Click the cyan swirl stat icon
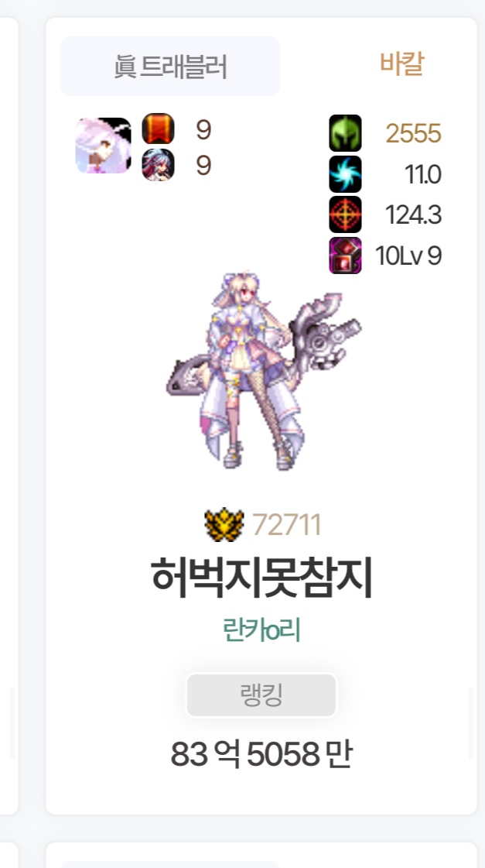This screenshot has height=868, width=485. (x=345, y=174)
